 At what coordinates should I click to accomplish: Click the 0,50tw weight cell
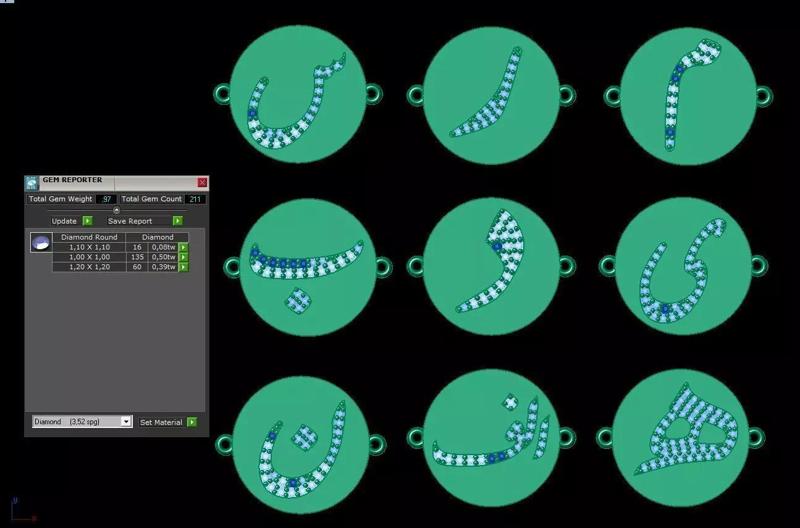[x=163, y=257]
